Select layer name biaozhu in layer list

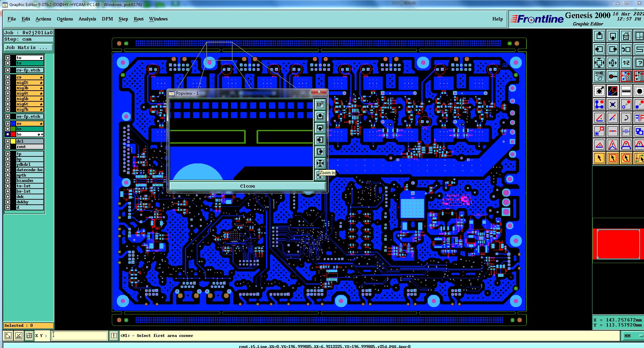30,181
